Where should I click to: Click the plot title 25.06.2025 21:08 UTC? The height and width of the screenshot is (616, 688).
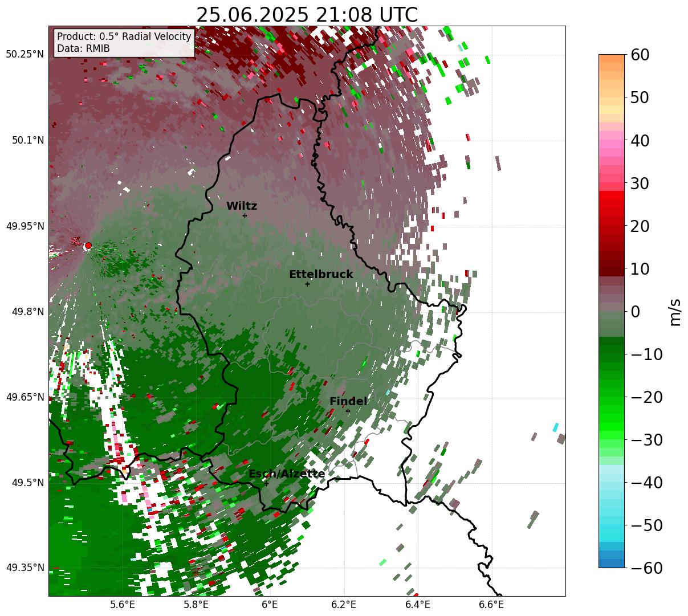307,15
